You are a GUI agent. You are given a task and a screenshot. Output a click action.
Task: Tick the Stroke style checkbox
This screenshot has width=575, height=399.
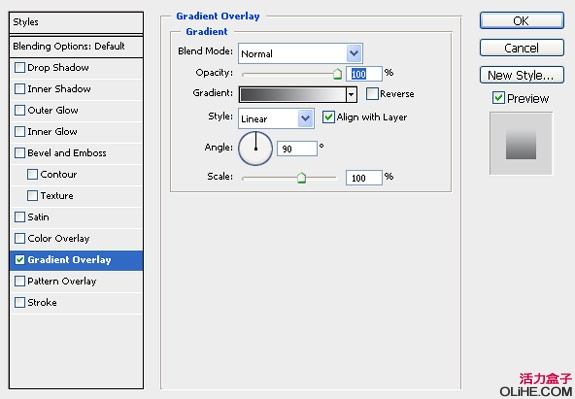pyautogui.click(x=19, y=303)
